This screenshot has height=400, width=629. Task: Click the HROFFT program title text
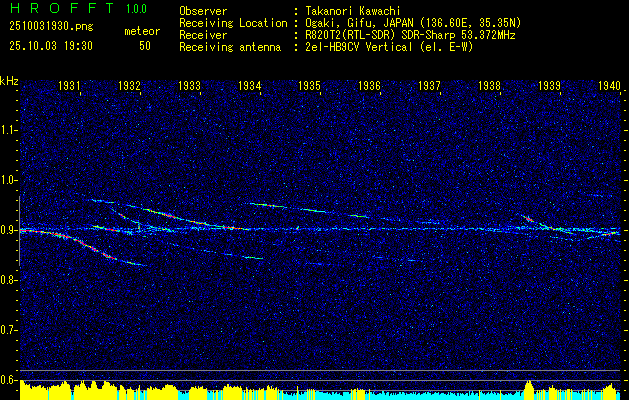62,8
